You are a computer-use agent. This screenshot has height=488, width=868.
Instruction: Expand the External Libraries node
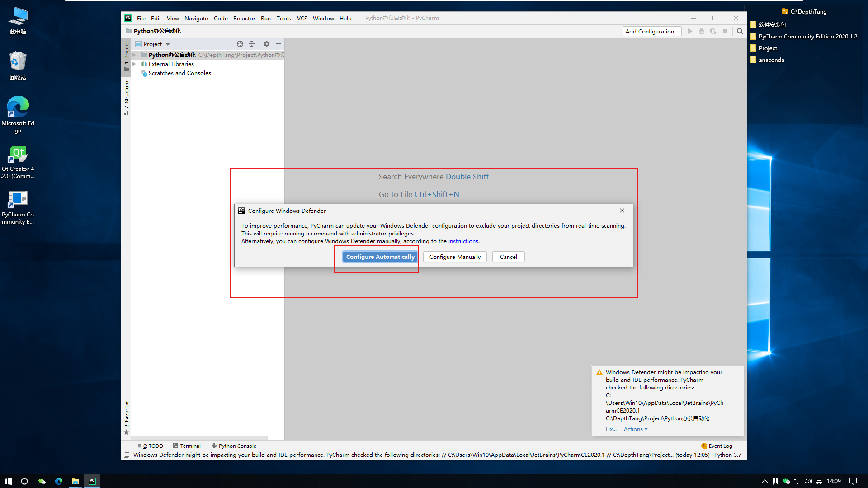click(x=134, y=64)
